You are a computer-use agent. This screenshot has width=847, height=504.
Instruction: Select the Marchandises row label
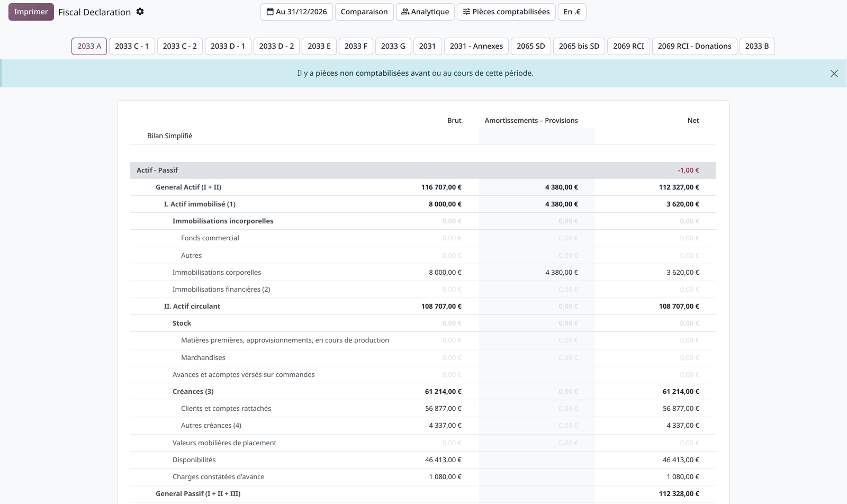(x=203, y=357)
